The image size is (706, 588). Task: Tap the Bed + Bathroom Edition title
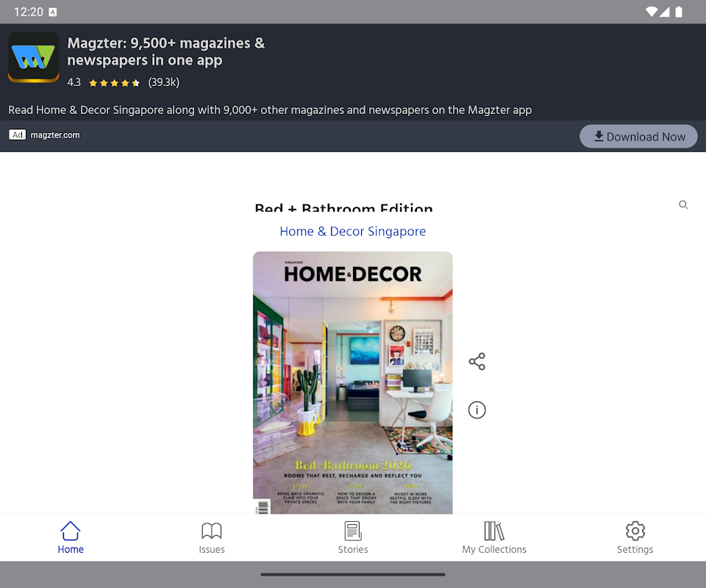coord(343,207)
